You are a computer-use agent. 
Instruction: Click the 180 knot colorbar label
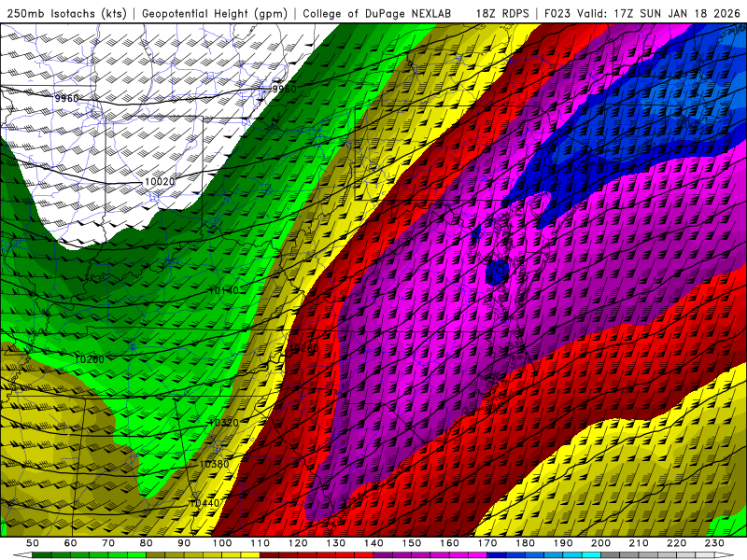(x=525, y=543)
